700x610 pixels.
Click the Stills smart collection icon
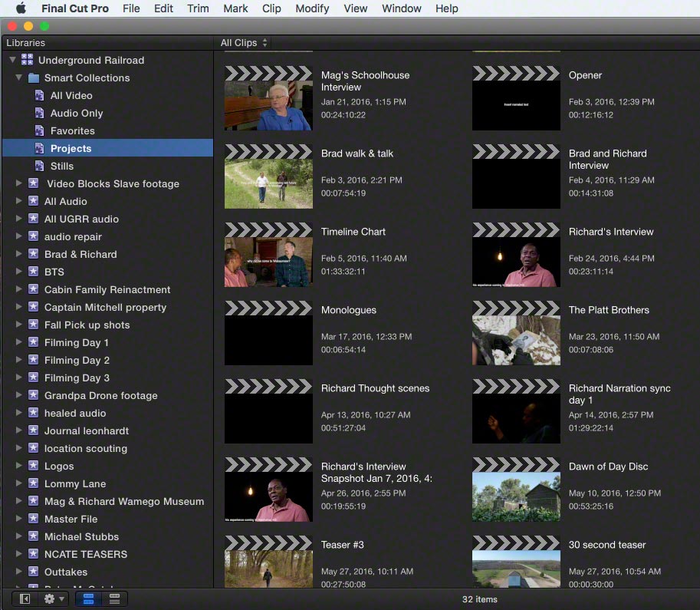click(39, 166)
